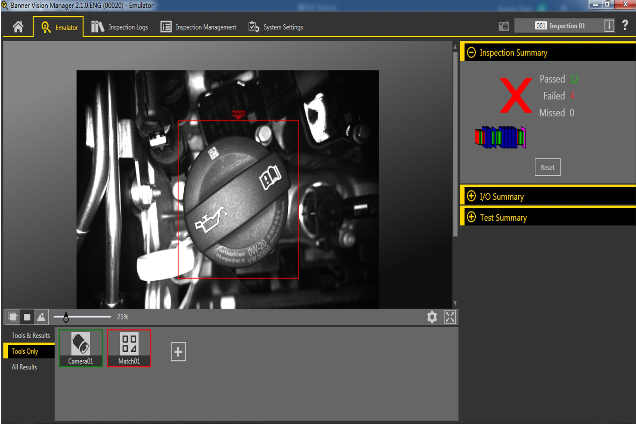636x424 pixels.
Task: Select the All Results view
Action: pyautogui.click(x=27, y=367)
